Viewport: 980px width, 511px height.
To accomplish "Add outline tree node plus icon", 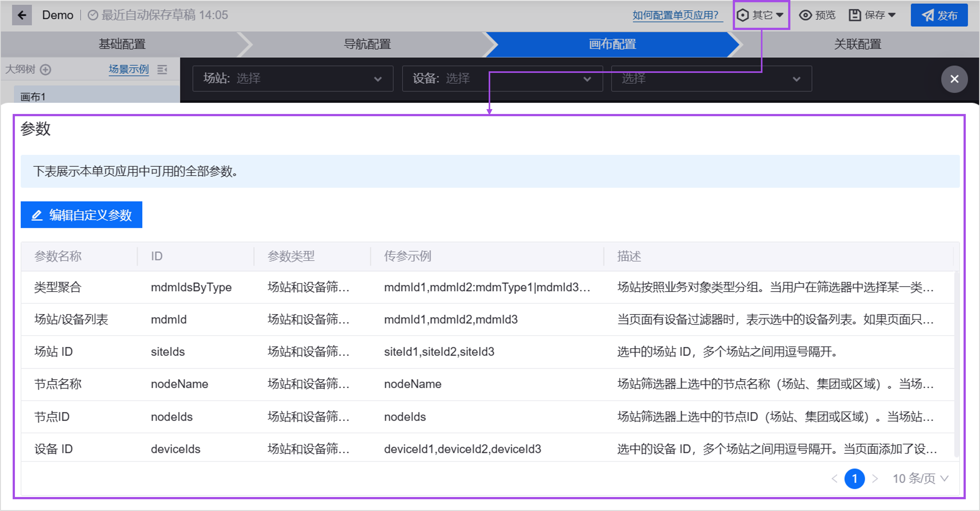I will 46,70.
